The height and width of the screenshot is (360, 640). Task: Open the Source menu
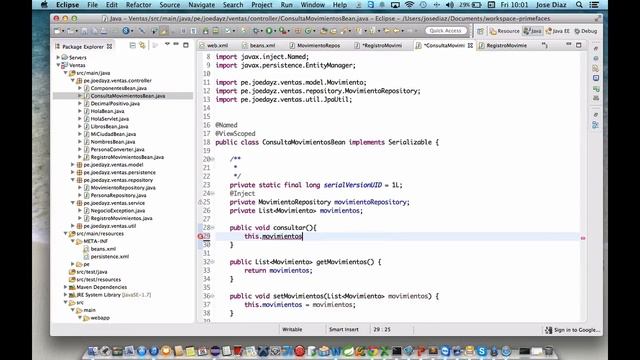170,5
